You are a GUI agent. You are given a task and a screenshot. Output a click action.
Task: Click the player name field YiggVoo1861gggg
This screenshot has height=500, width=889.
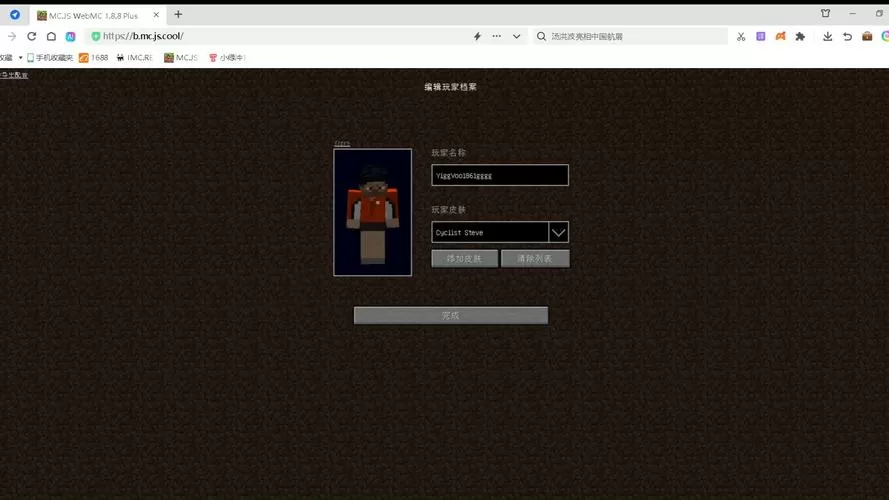[499, 175]
